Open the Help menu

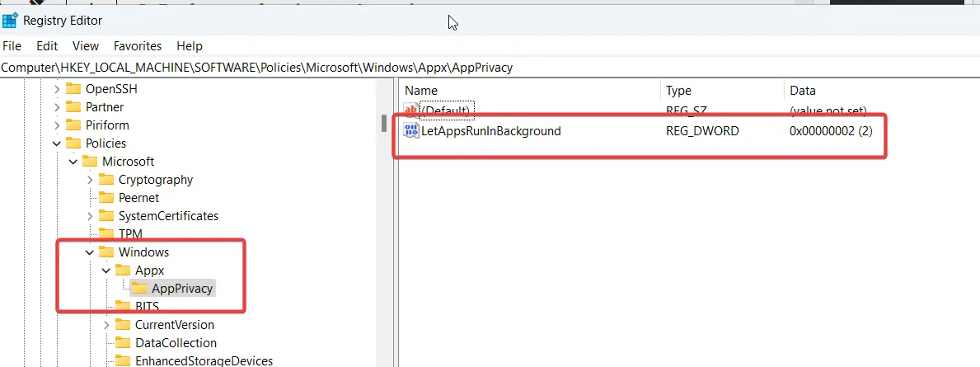click(190, 46)
